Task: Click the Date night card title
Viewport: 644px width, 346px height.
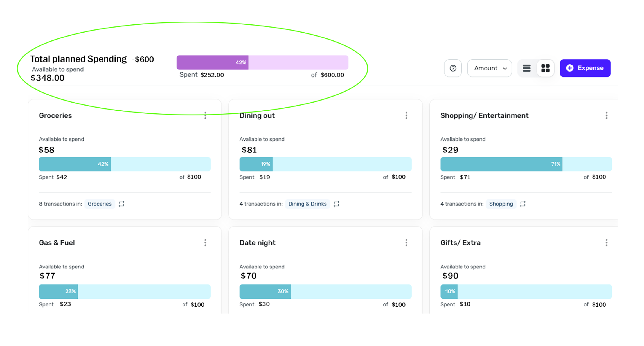Action: click(257, 243)
